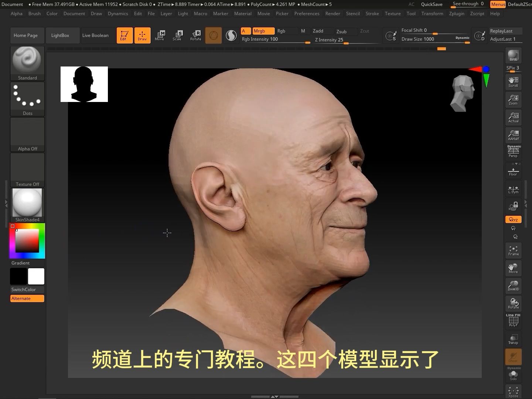Click the camera head orientation gizmo

(x=463, y=93)
